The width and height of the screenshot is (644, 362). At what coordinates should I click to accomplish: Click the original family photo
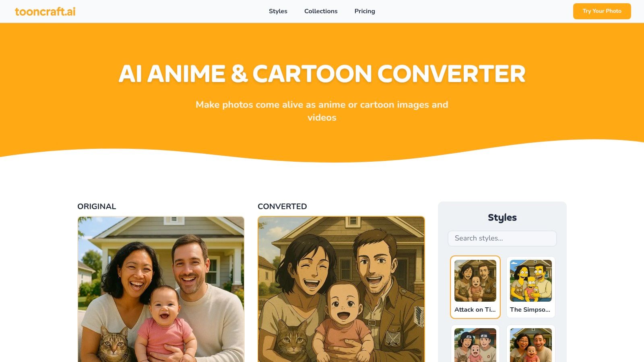coord(161,289)
